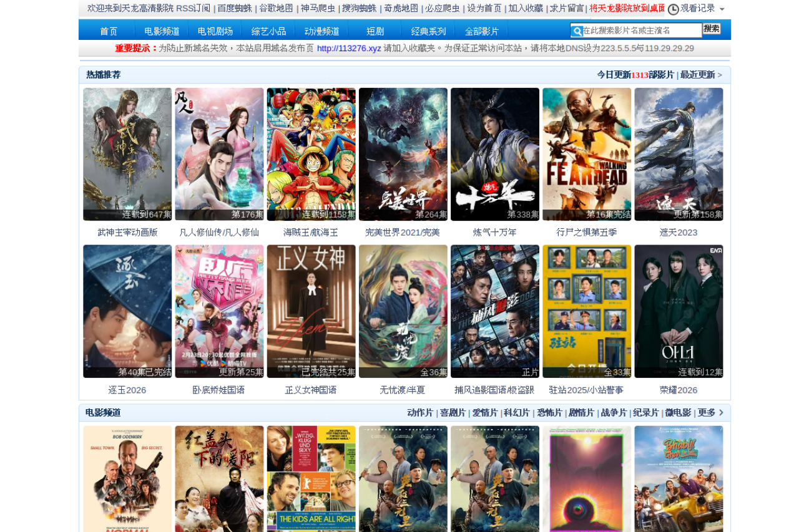Open 最近更新 link in hot recommendations

click(700, 75)
